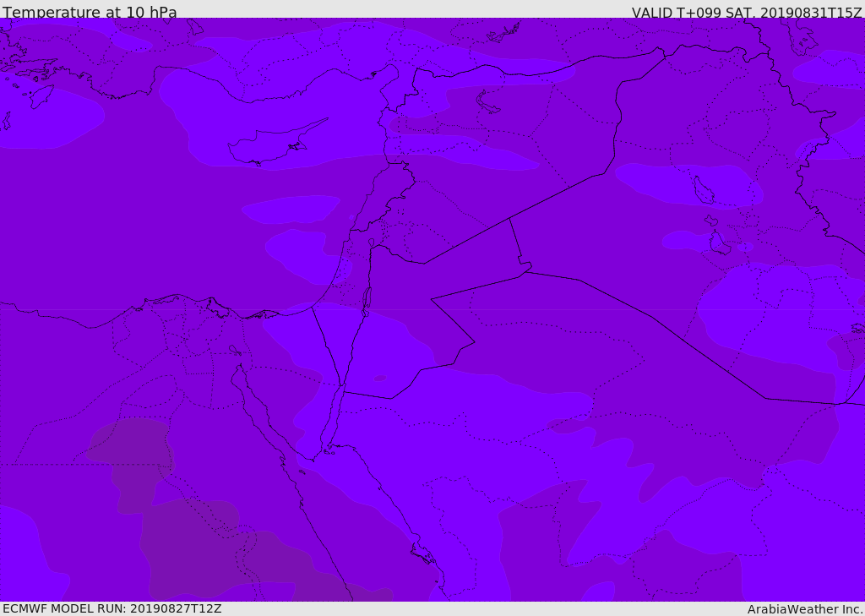
Task: Click the 'VALID T+099 SAT. 20190831T15Z' label
Action: pyautogui.click(x=747, y=12)
